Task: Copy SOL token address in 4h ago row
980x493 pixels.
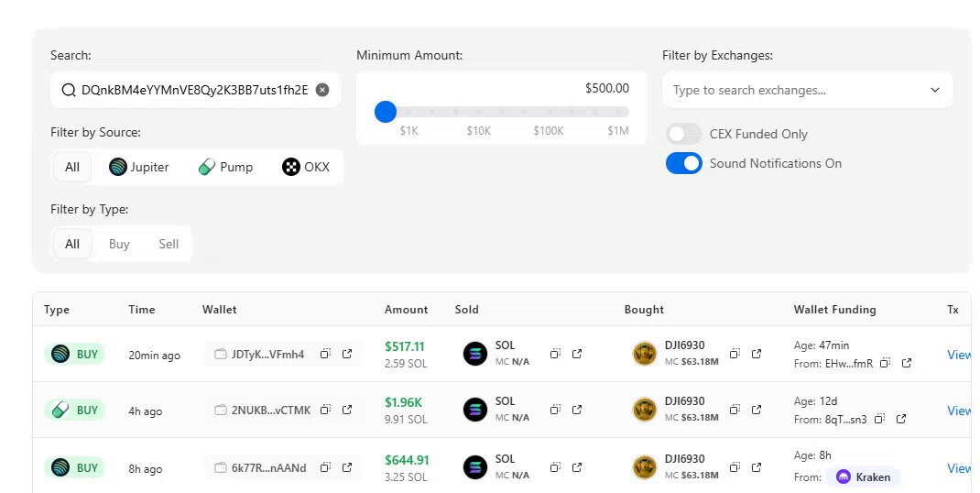Action: click(x=555, y=410)
